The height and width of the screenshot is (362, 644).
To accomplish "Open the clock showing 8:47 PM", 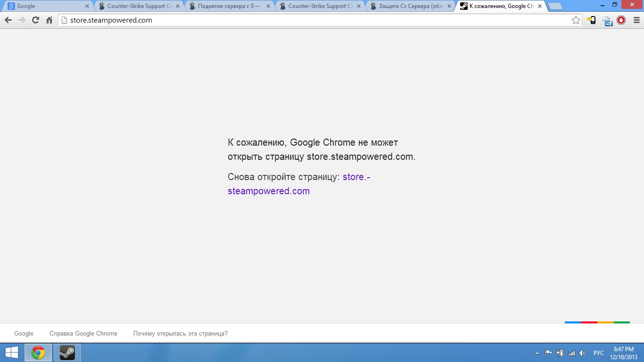I will click(623, 353).
